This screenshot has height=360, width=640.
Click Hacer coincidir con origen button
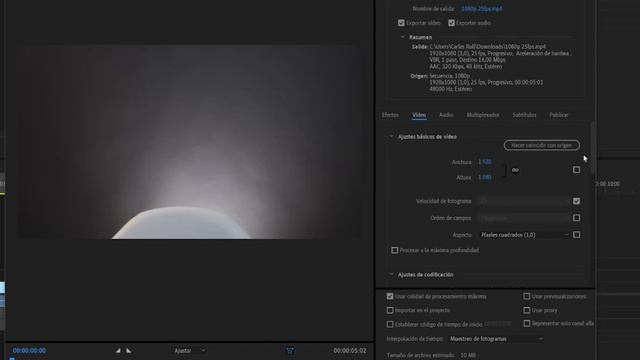[542, 145]
